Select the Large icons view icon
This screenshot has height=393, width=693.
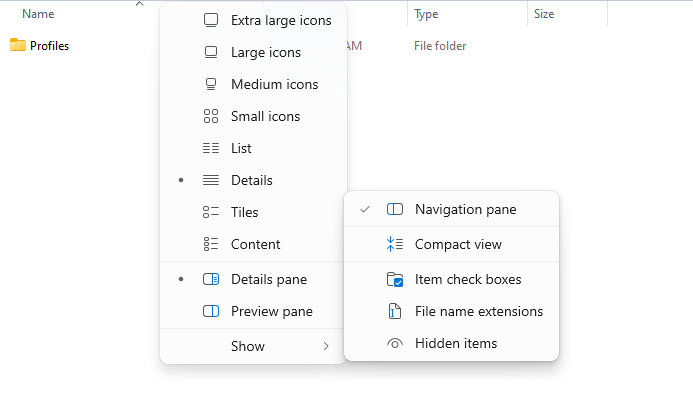click(x=211, y=53)
